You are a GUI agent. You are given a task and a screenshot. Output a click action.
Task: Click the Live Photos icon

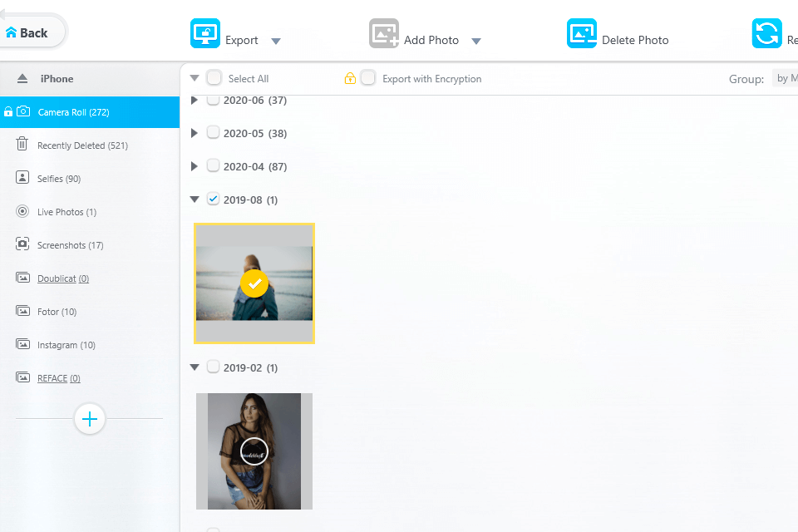[22, 211]
